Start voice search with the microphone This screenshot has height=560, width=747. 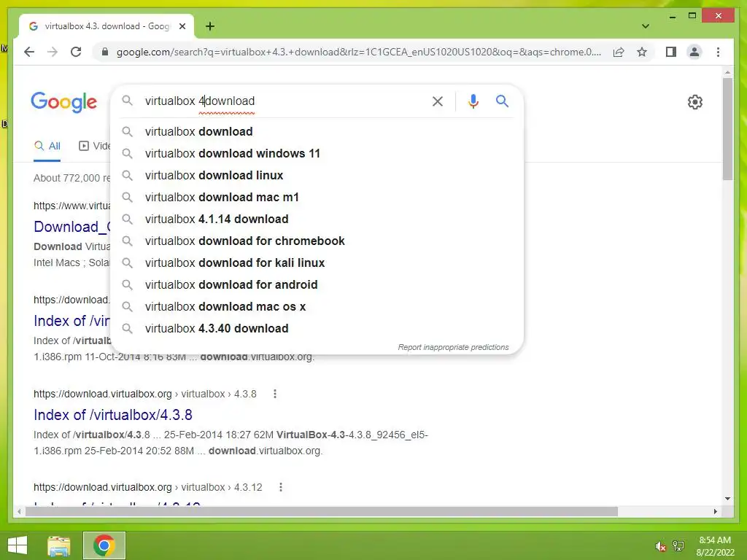[x=473, y=101]
